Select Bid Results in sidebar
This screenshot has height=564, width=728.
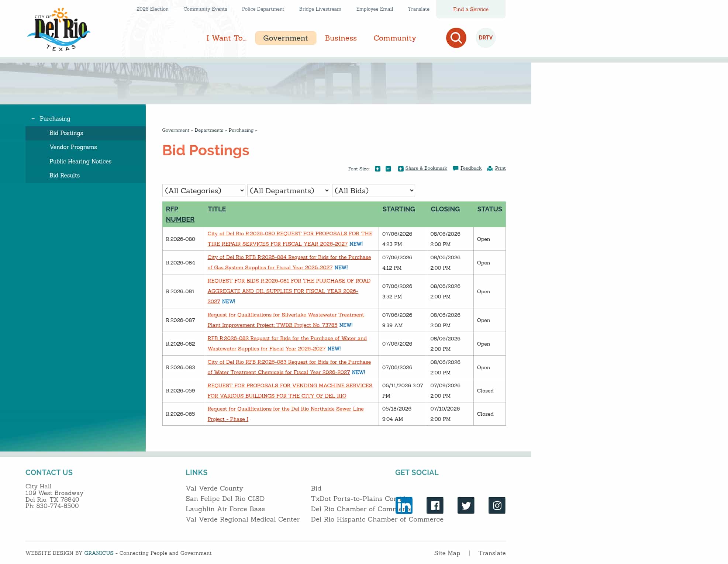(86, 176)
